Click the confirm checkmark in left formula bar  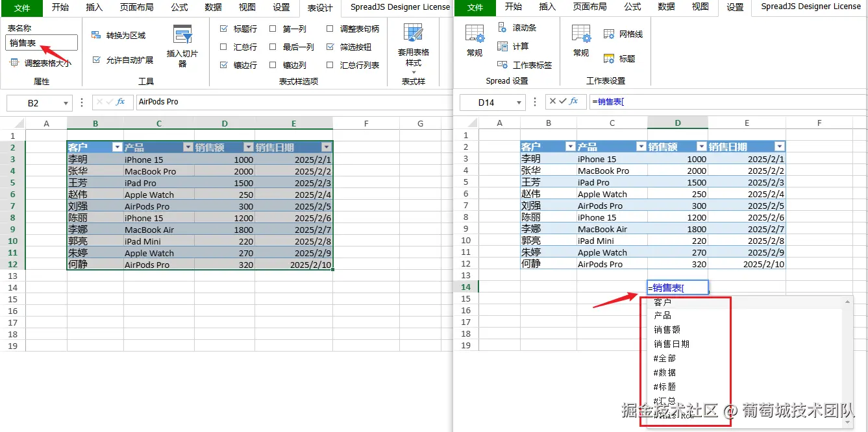point(110,102)
